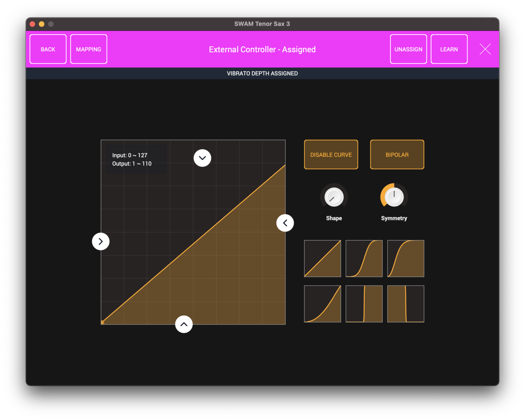Go back using the BACK button
Viewport: 525px width, 420px height.
[48, 49]
